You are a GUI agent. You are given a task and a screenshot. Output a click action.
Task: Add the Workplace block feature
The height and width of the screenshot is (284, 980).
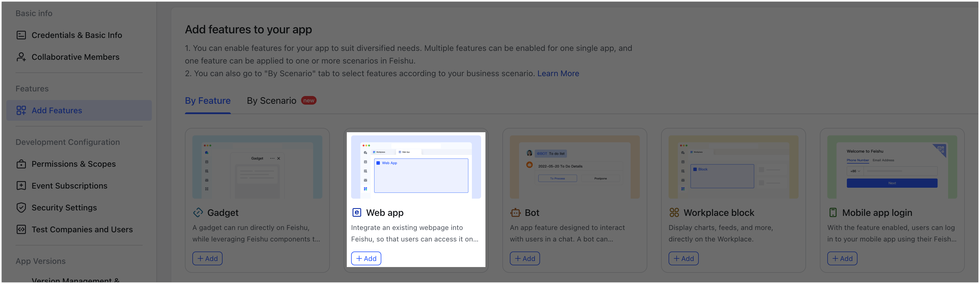click(684, 258)
